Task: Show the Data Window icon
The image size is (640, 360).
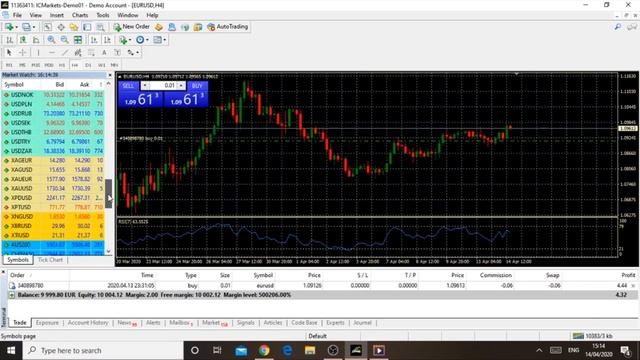Action: (61, 27)
